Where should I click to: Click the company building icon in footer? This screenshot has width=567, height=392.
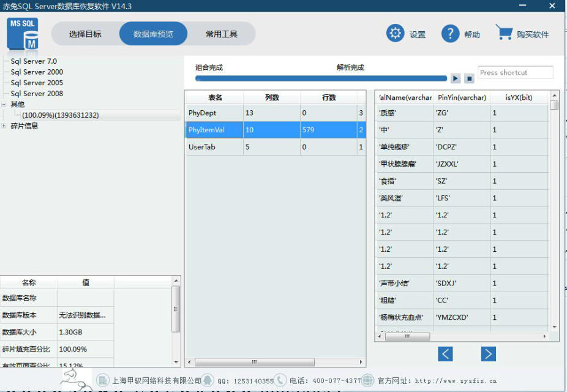(102, 380)
